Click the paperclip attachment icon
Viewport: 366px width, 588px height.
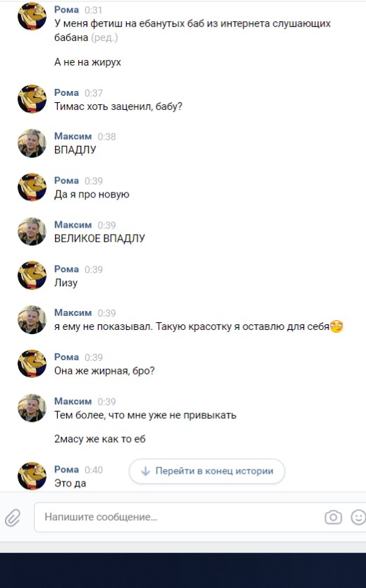point(13,518)
